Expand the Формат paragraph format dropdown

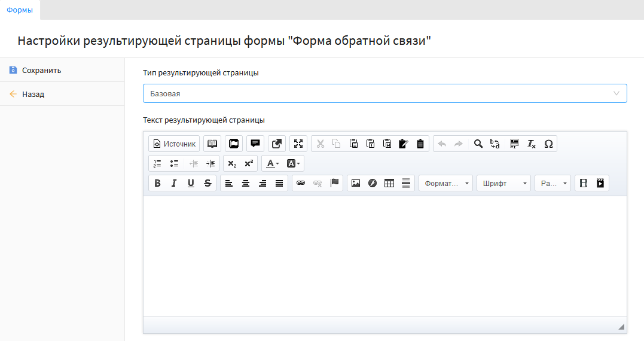[x=445, y=183]
